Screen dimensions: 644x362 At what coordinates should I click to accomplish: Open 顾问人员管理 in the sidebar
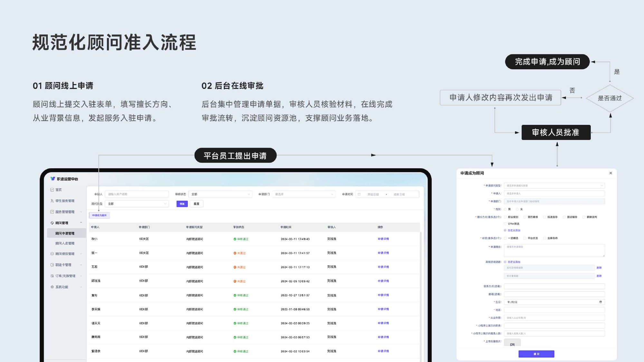point(65,243)
